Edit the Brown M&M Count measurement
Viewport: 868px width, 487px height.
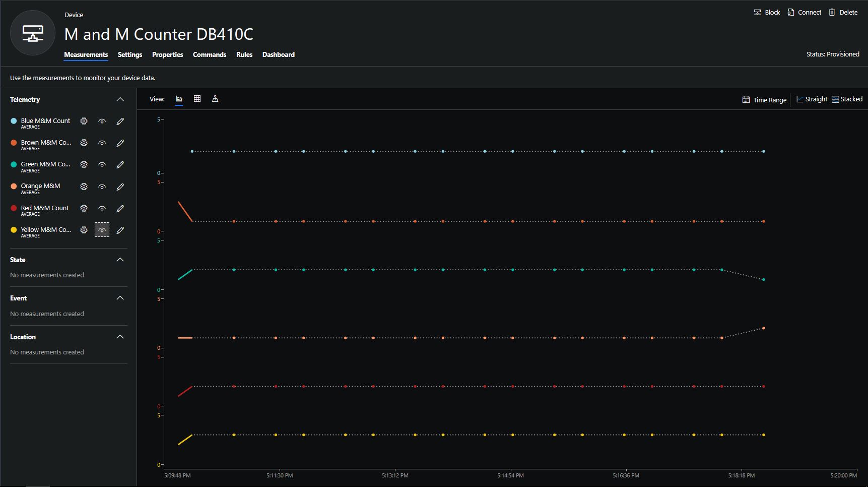point(120,143)
